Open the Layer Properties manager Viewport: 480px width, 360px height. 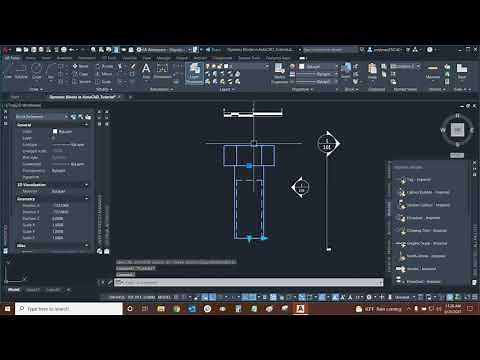click(194, 73)
